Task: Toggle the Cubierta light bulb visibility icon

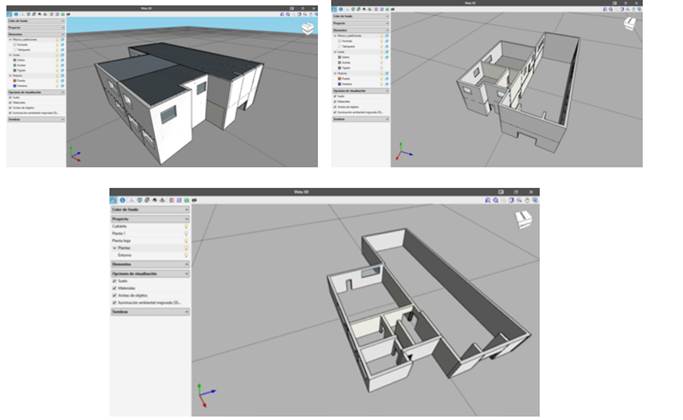Action: (185, 227)
